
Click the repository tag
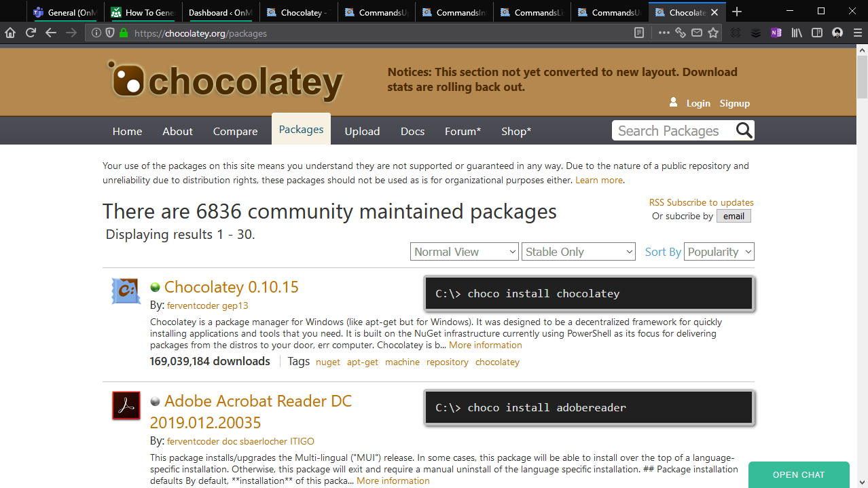pyautogui.click(x=448, y=362)
